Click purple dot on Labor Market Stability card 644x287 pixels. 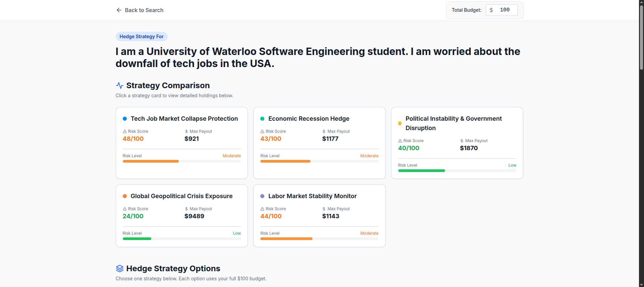pyautogui.click(x=262, y=196)
